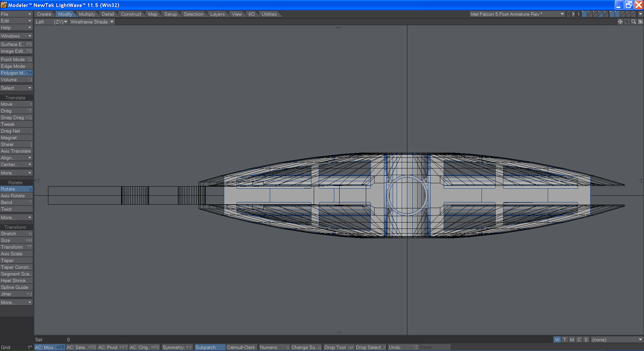Switch to the Multiply tab
The image size is (644, 351).
pos(87,14)
